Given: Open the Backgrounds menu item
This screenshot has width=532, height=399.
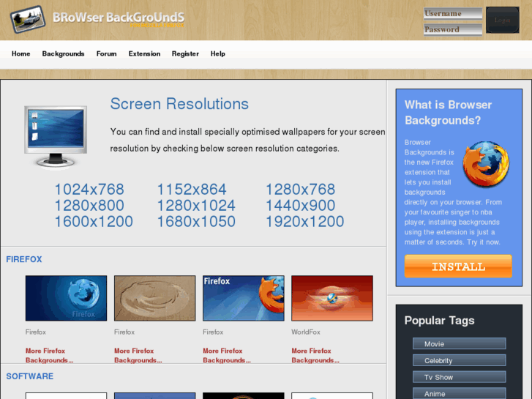Looking at the screenshot, I should pyautogui.click(x=63, y=53).
